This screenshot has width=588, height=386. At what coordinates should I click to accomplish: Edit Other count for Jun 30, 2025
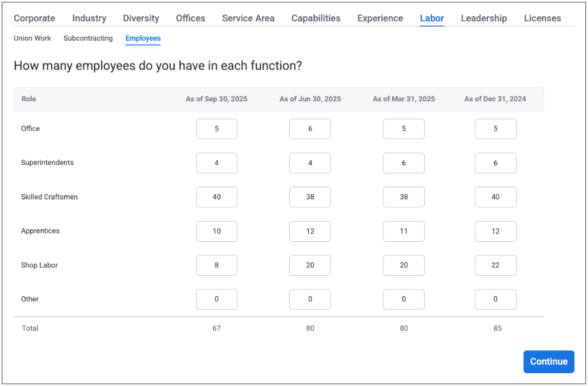click(x=310, y=300)
